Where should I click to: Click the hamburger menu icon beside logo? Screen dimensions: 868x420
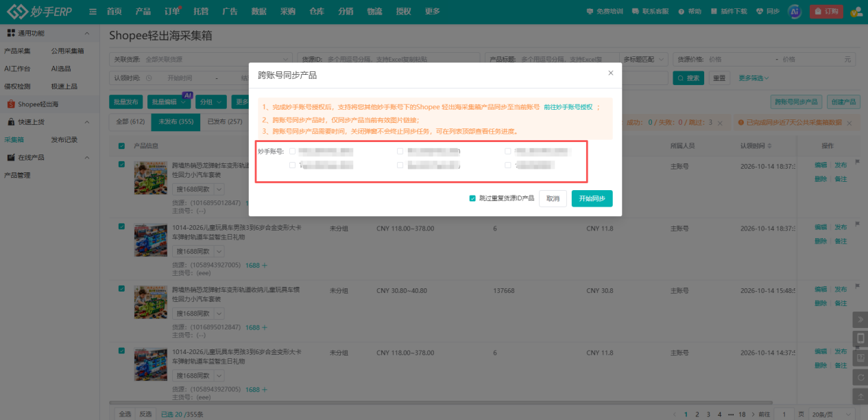point(93,12)
